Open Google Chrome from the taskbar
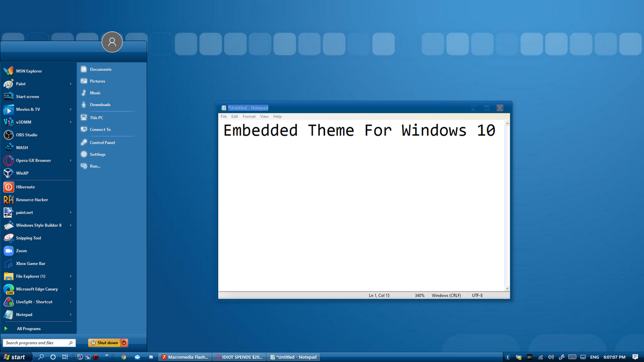644x362 pixels. 124,357
